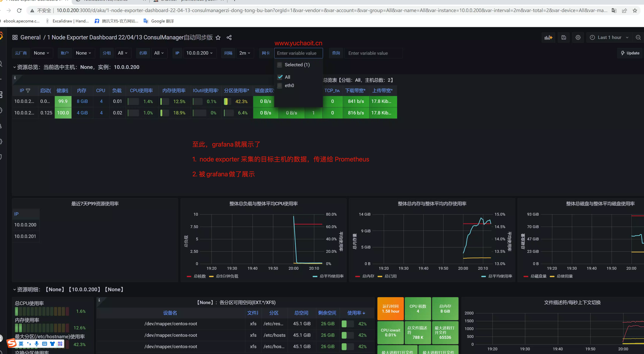This screenshot has width=644, height=354.
Task: Click the Google Translate page icon
Action: [614, 11]
